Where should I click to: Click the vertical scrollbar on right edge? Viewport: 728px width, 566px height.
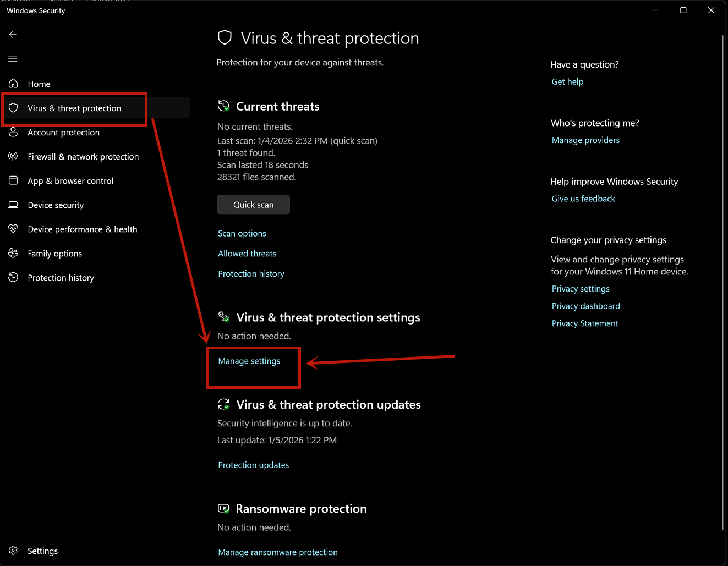pos(722,275)
